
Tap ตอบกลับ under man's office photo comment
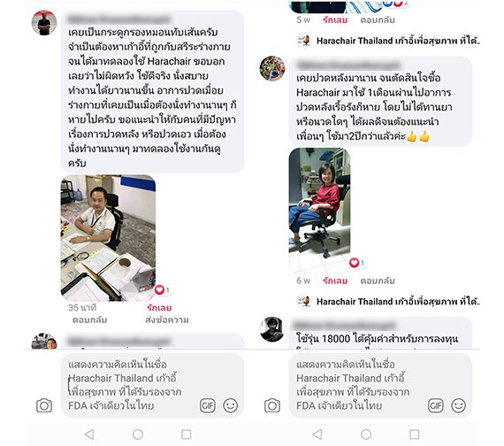coord(89,319)
